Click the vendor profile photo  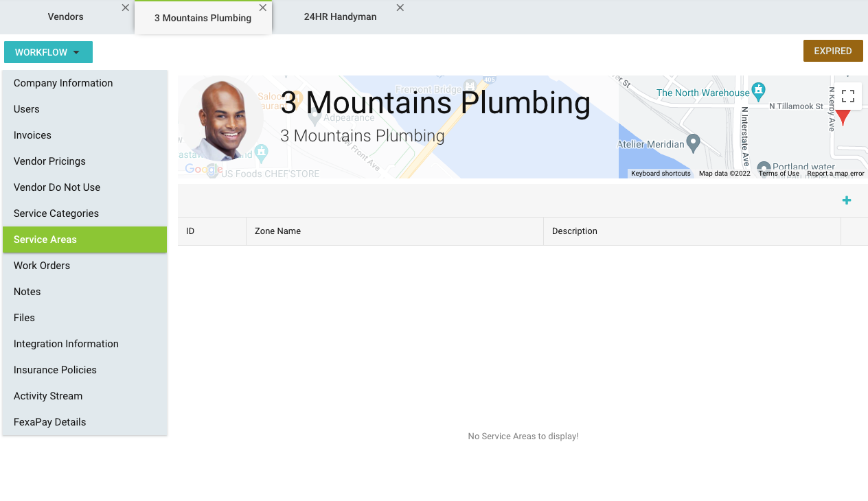coord(221,118)
